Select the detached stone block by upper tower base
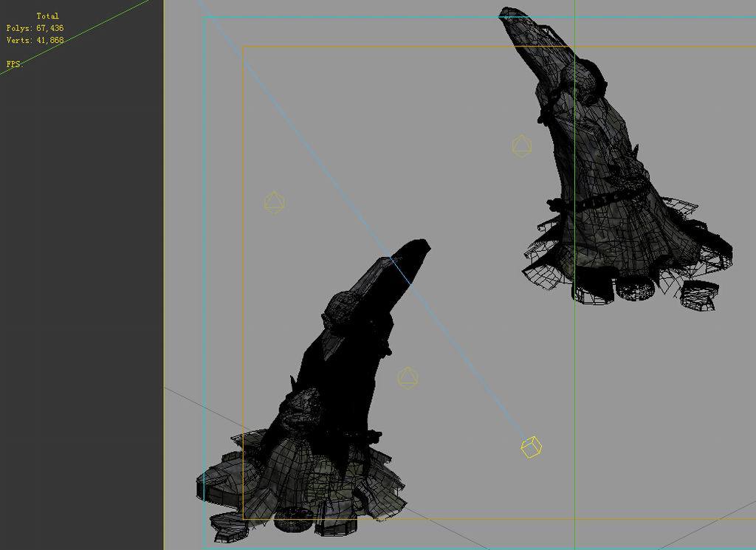Viewport: 756px width, 550px height. [x=698, y=295]
